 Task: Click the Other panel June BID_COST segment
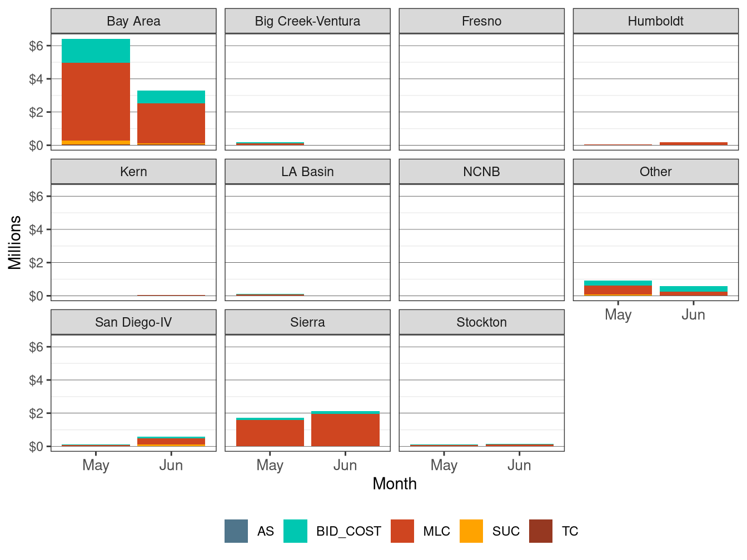click(694, 289)
